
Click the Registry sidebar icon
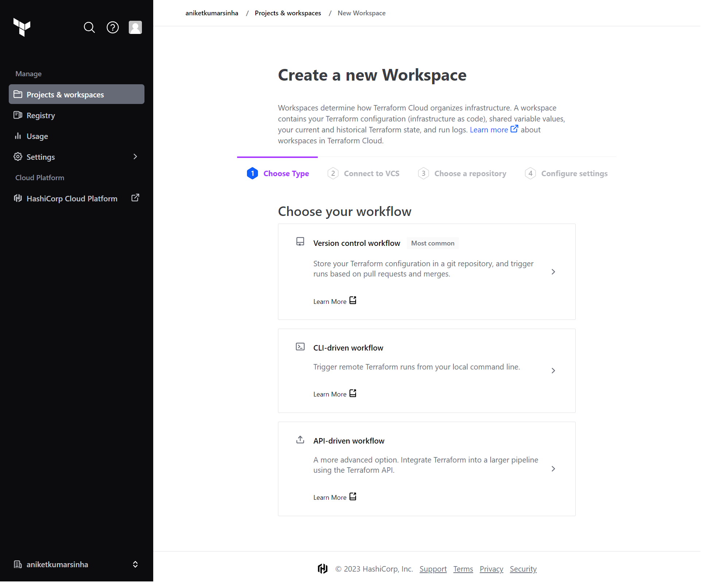[x=18, y=115]
